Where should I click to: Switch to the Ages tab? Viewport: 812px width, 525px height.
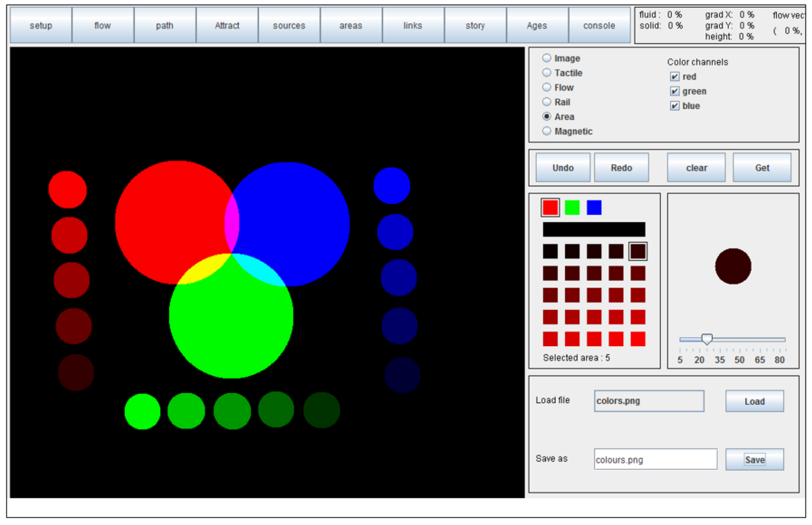coord(537,25)
